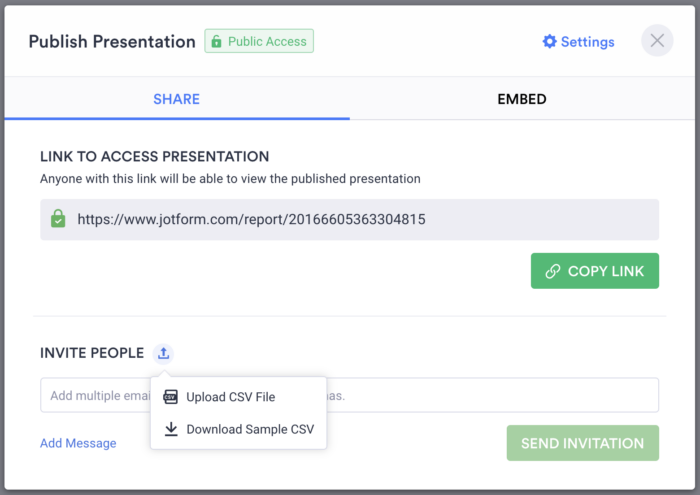Image resolution: width=700 pixels, height=495 pixels.
Task: Click the upload icon next to Invite People
Action: pyautogui.click(x=163, y=353)
